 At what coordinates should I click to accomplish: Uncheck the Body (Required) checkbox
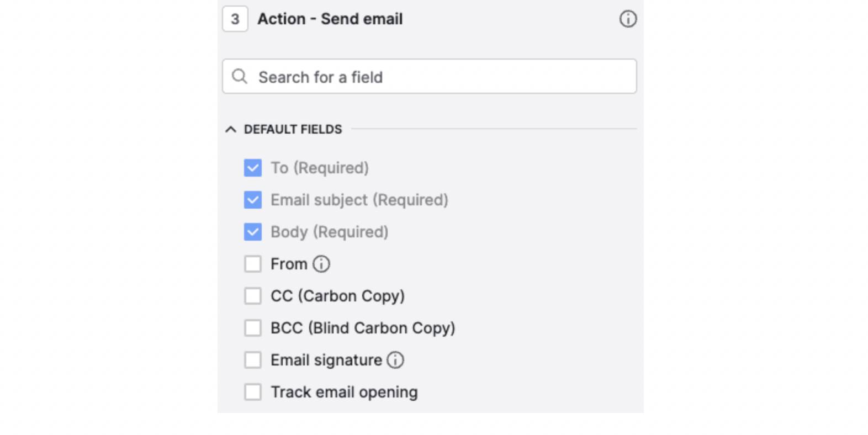pos(252,232)
